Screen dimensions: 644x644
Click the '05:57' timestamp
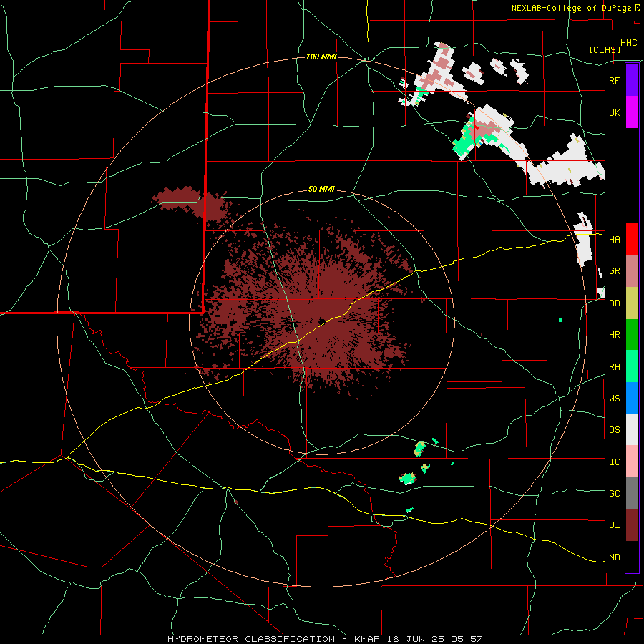[467, 639]
